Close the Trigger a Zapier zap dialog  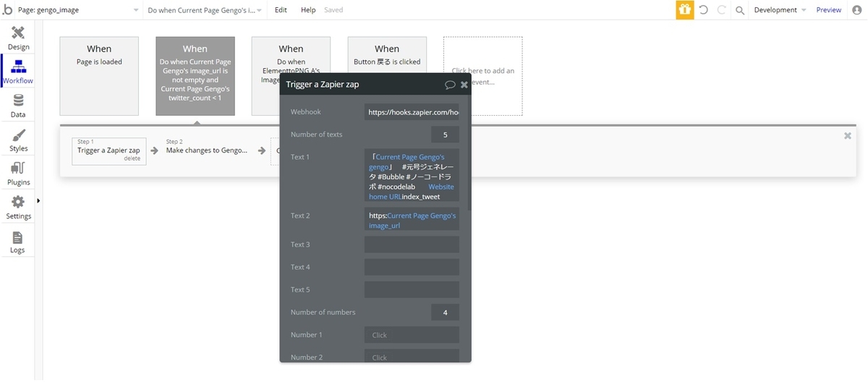[464, 85]
